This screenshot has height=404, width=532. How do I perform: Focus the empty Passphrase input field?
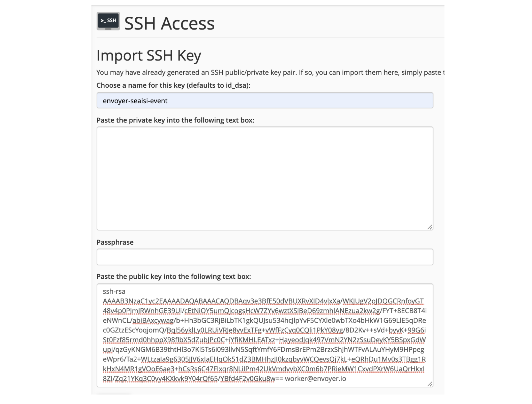coord(265,257)
